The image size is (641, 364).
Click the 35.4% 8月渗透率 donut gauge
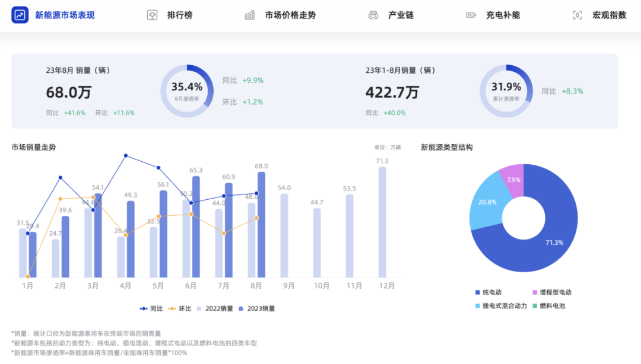187,91
